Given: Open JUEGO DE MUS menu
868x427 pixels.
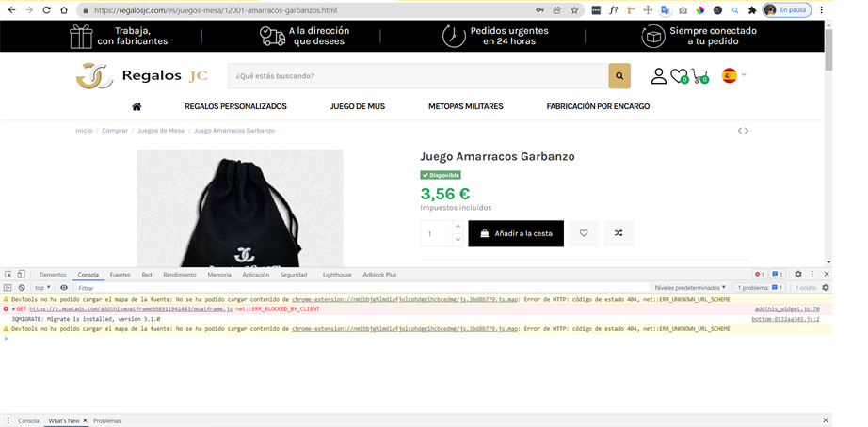Looking at the screenshot, I should tap(357, 106).
